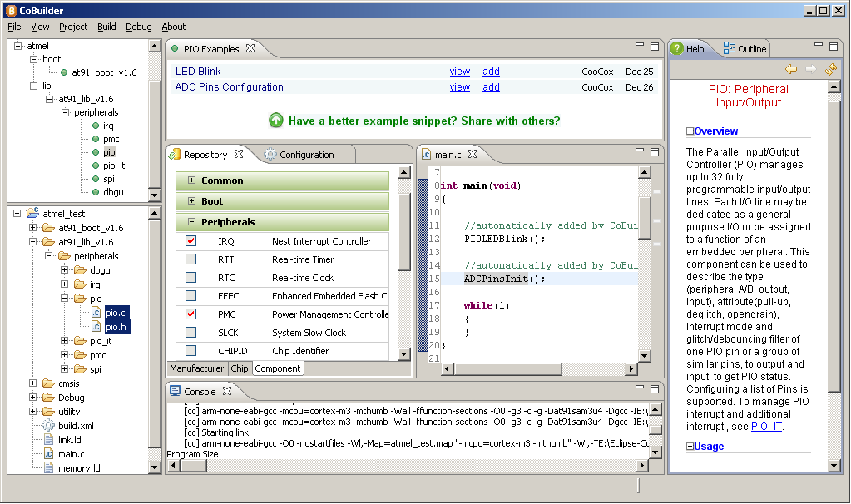Image resolution: width=851 pixels, height=504 pixels.
Task: Uncheck the IRQ component checkbox
Action: point(190,241)
